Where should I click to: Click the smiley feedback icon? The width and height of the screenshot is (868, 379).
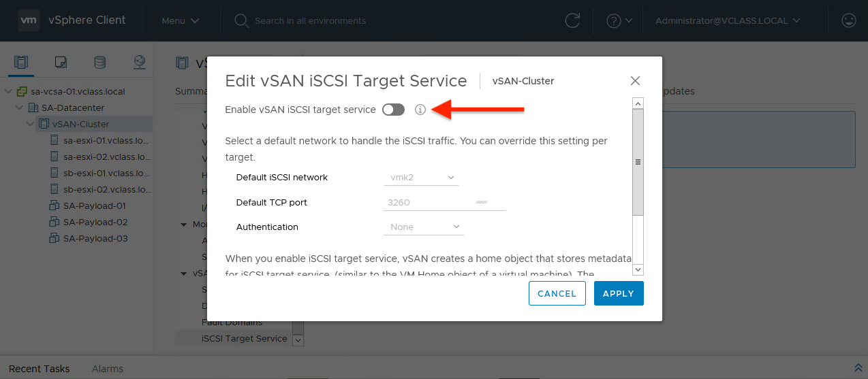[x=848, y=20]
